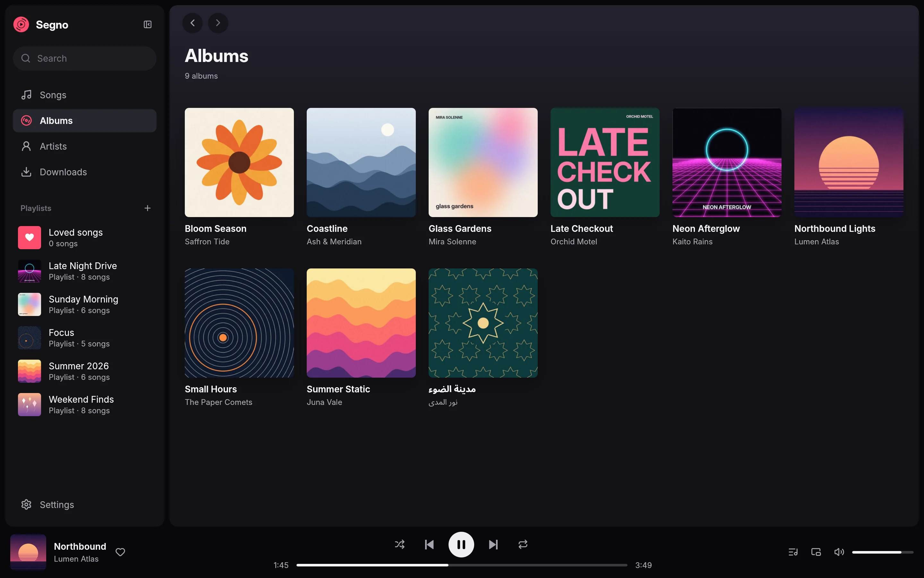924x578 pixels.
Task: Toggle repeat mode
Action: (523, 544)
